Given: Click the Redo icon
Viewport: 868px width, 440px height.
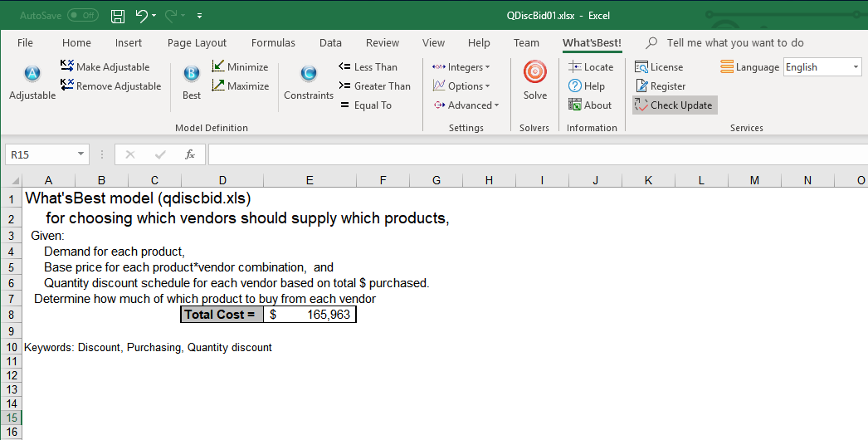Looking at the screenshot, I should coord(170,16).
